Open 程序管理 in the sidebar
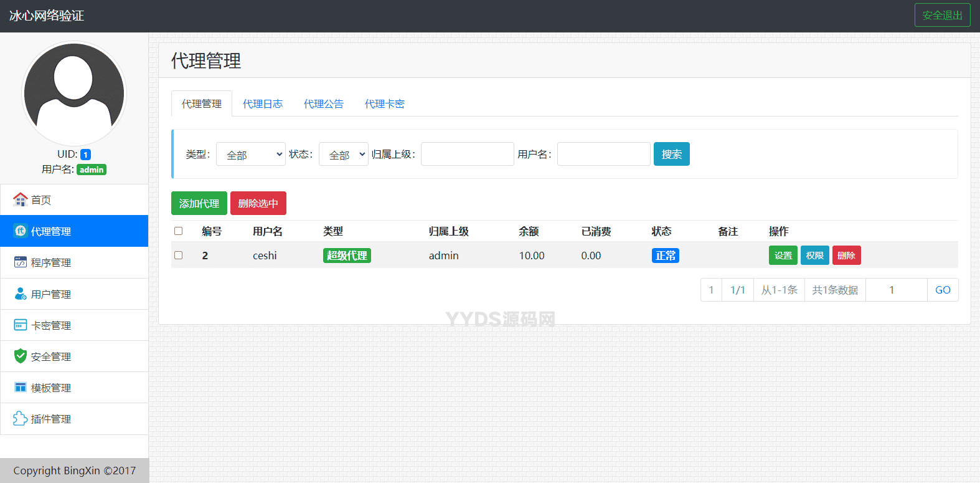 coord(74,262)
